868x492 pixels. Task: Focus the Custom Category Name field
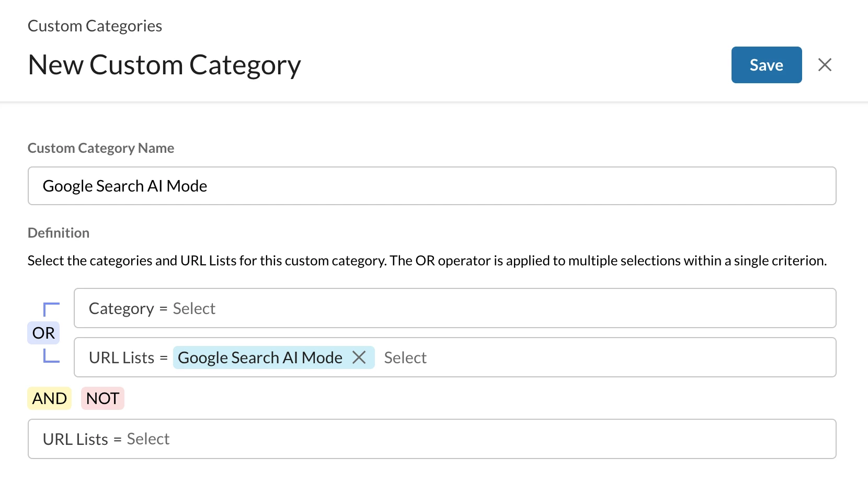click(x=431, y=186)
